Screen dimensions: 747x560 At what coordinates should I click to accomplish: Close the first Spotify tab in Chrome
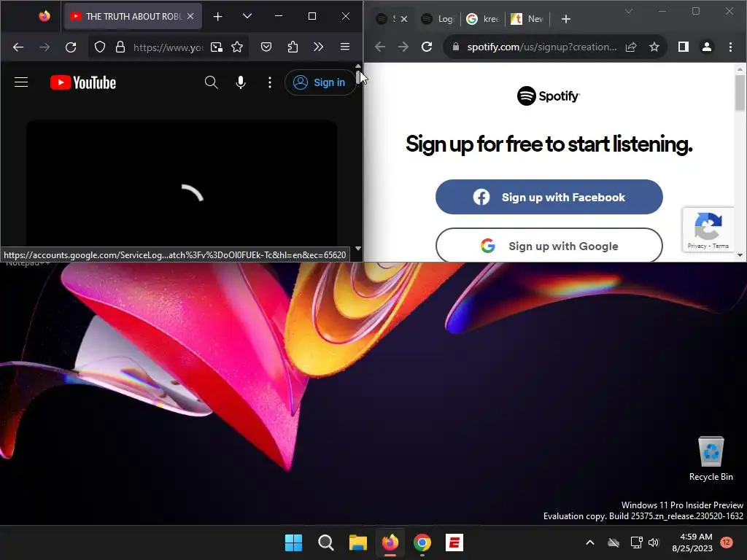(404, 19)
